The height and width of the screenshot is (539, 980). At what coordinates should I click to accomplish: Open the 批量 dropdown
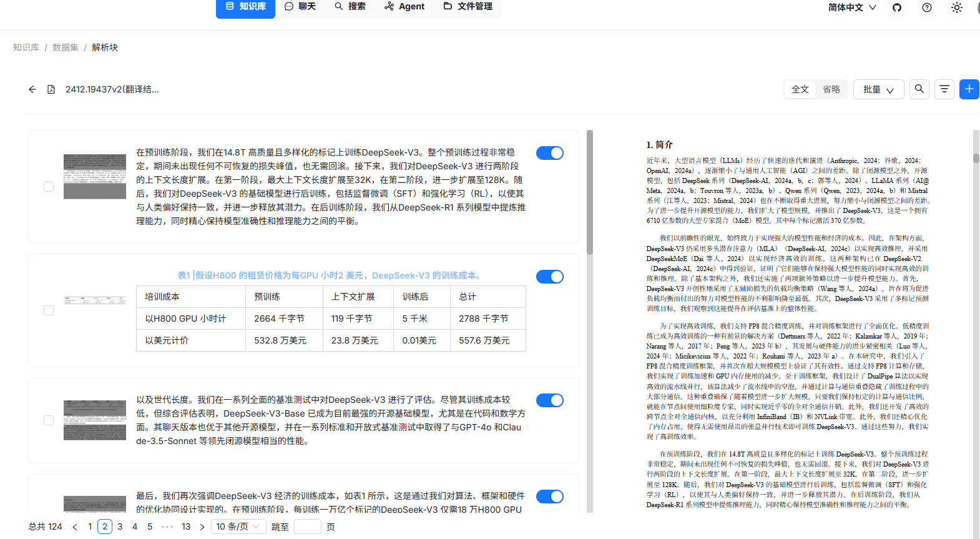click(x=878, y=89)
